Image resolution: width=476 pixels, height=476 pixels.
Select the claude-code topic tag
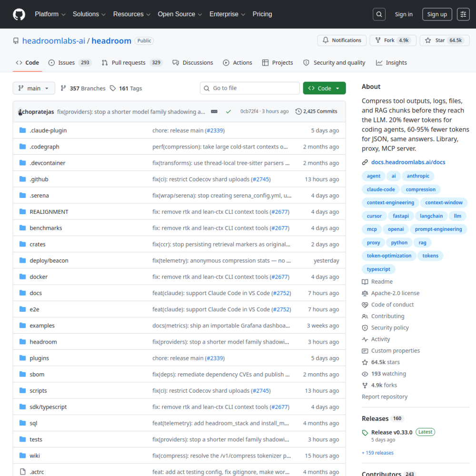click(381, 189)
